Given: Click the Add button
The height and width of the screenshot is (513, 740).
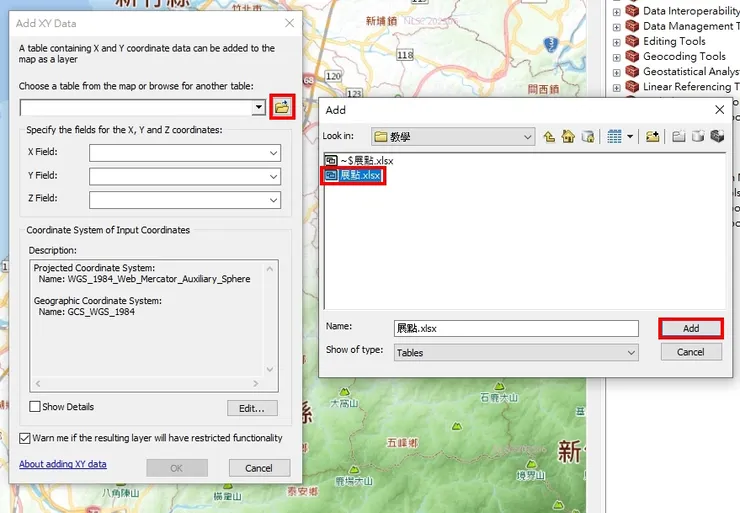Looking at the screenshot, I should pyautogui.click(x=690, y=328).
